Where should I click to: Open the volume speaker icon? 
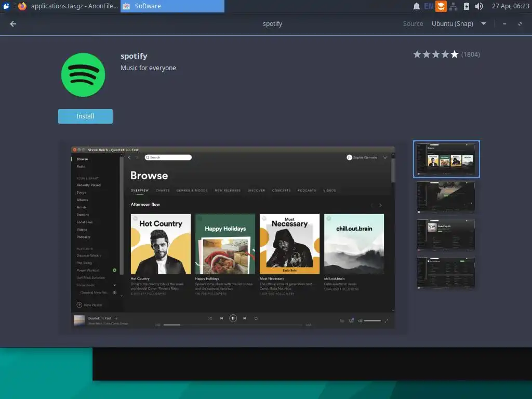coord(478,6)
